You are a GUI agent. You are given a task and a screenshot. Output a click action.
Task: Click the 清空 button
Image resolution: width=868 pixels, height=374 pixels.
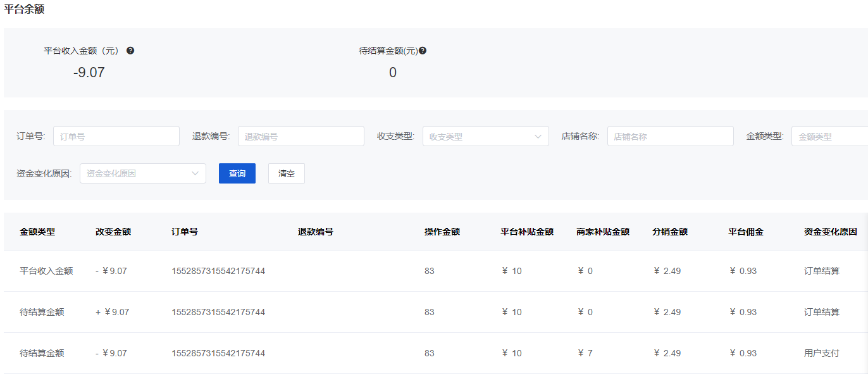[287, 173]
